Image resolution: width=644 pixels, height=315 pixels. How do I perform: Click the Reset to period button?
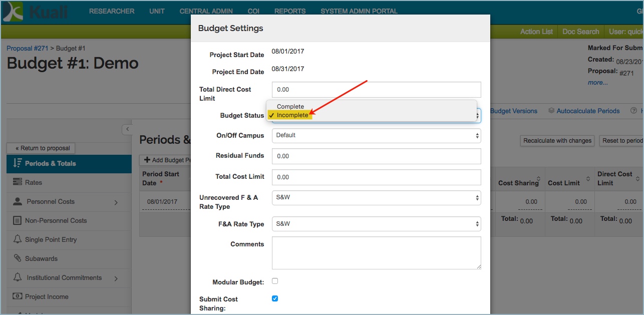click(x=621, y=141)
